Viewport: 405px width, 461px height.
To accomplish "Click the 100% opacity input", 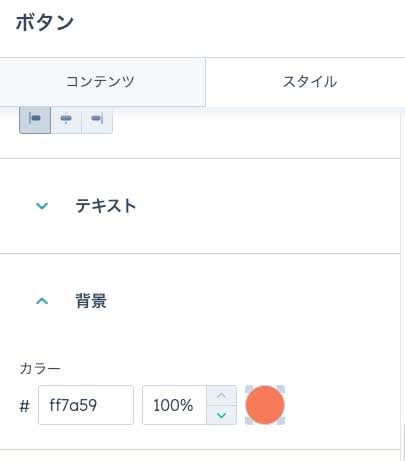I will coord(174,405).
